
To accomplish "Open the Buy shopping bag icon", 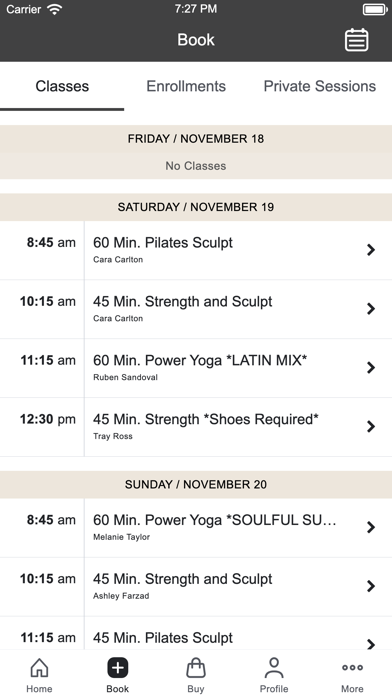I will tap(196, 668).
